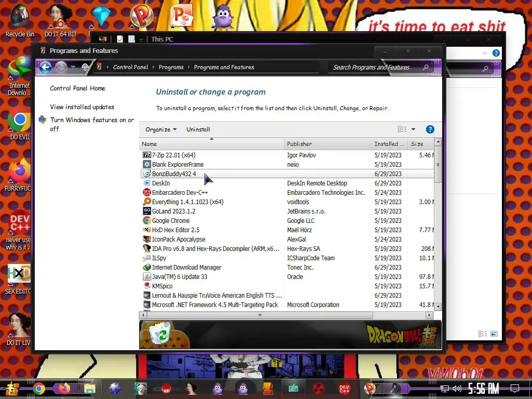Image resolution: width=532 pixels, height=399 pixels.
Task: Sort by the Size column header
Action: [x=421, y=144]
